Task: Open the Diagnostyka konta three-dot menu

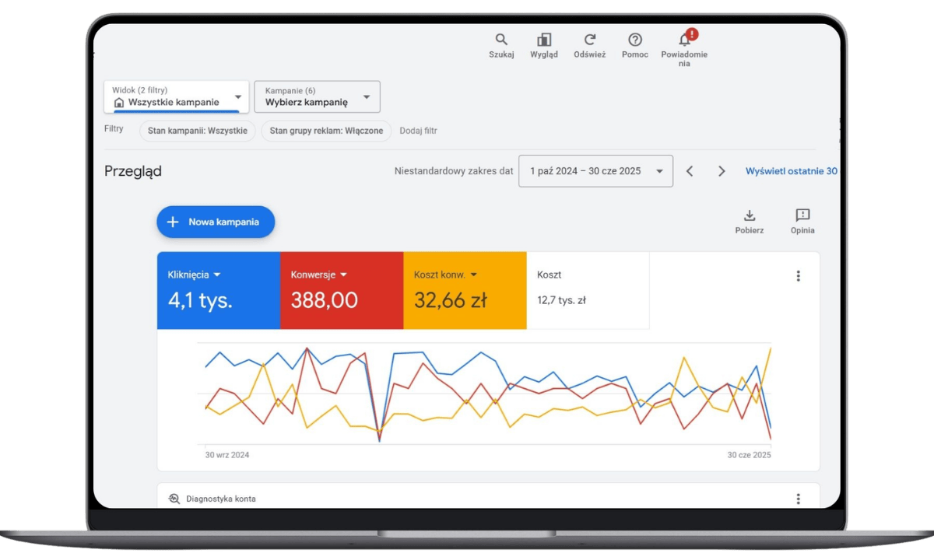Action: [798, 499]
